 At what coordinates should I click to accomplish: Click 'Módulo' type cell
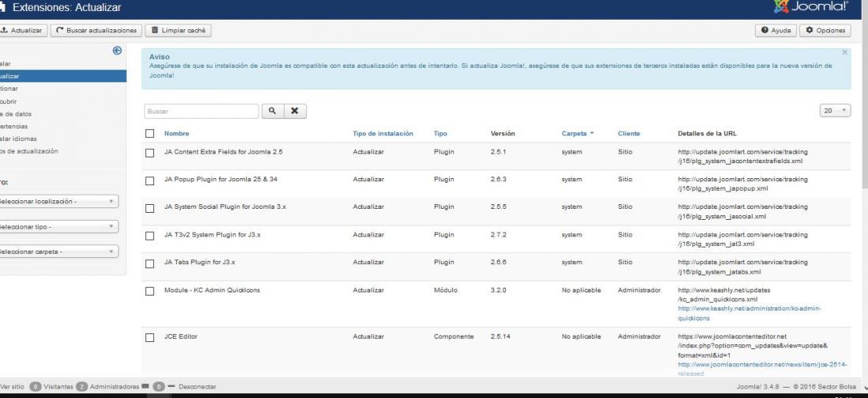point(446,290)
